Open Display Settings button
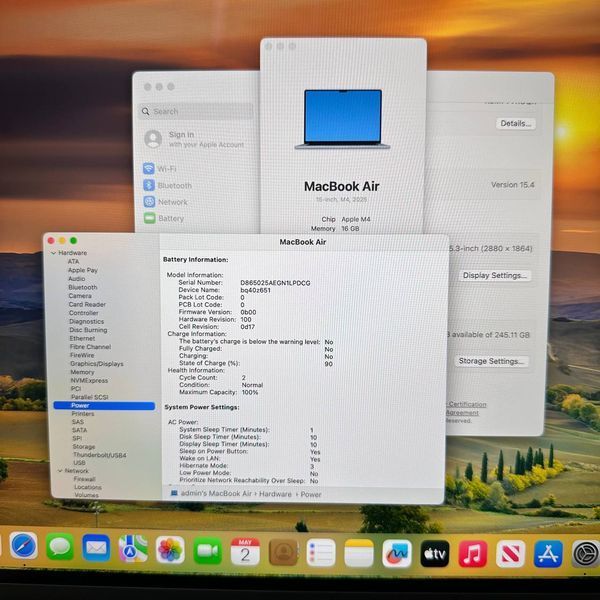The width and height of the screenshot is (600, 600). 495,275
